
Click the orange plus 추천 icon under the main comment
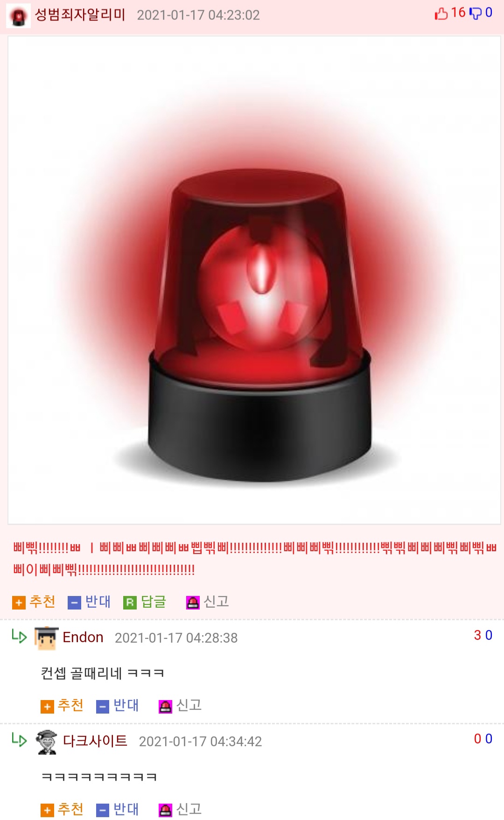tap(19, 603)
